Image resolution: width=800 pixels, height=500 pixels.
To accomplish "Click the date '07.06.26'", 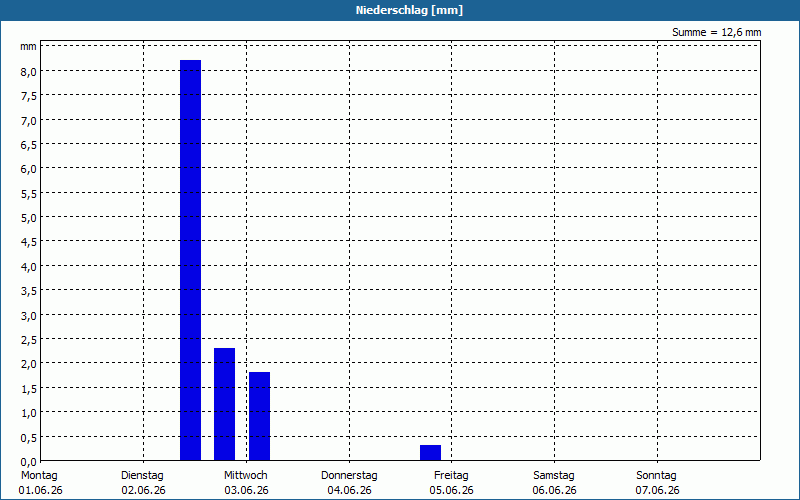I will point(658,490).
